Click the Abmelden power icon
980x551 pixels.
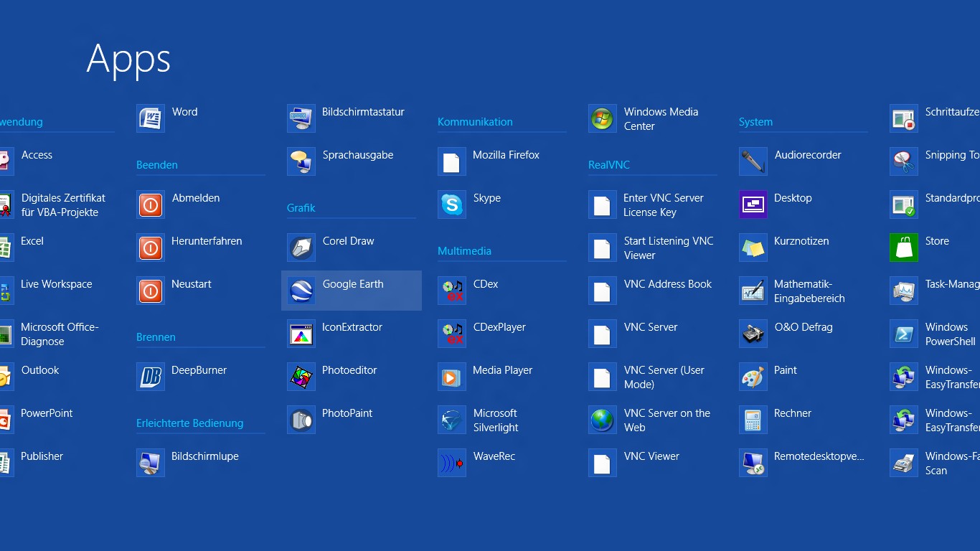(x=151, y=204)
